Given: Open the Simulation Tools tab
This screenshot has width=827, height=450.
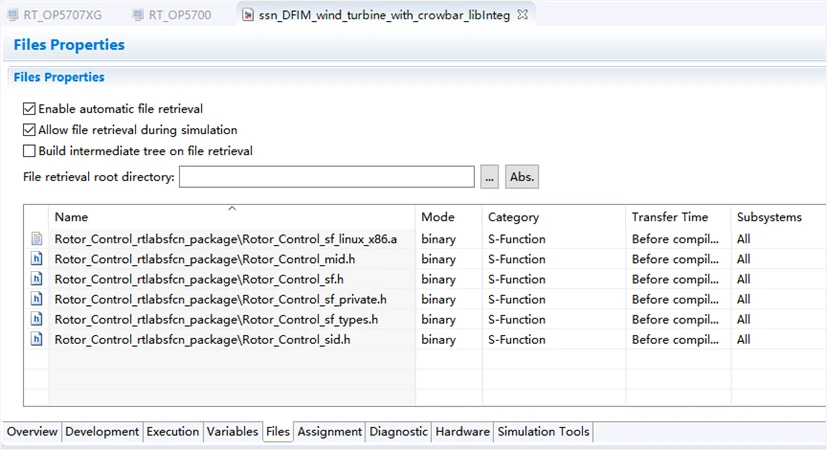Looking at the screenshot, I should coord(543,432).
